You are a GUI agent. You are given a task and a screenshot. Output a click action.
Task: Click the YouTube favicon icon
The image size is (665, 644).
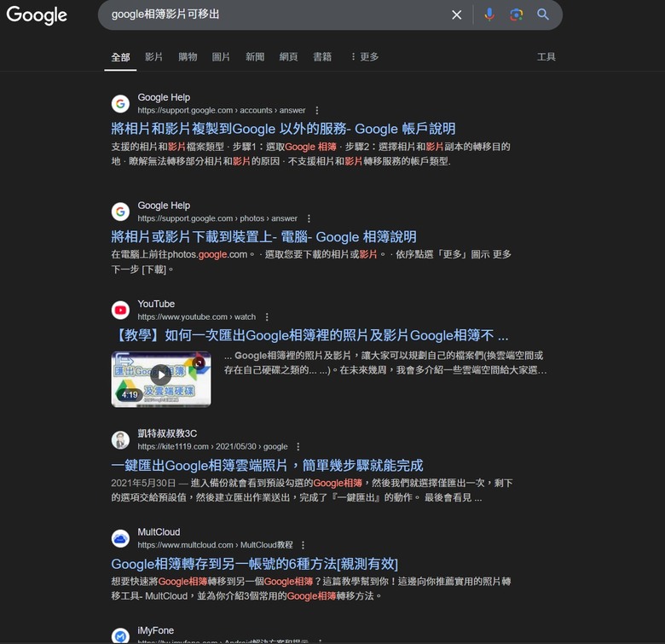pyautogui.click(x=120, y=310)
